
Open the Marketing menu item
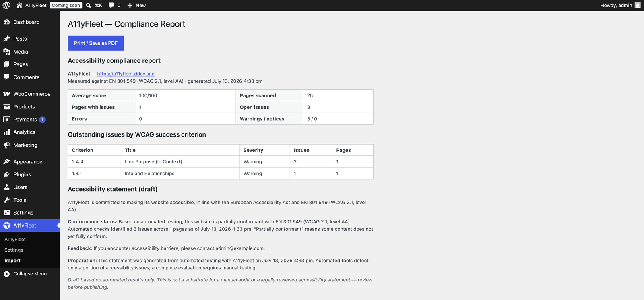point(30,145)
